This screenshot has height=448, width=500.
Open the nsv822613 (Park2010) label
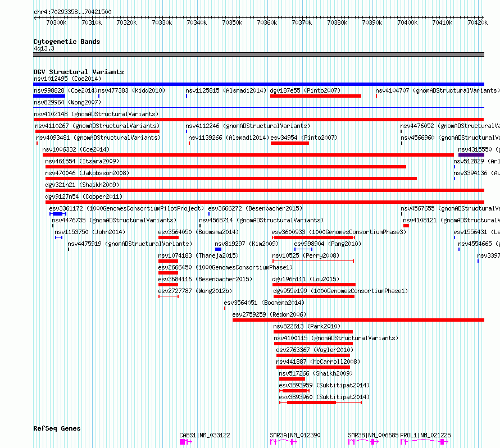[307, 326]
